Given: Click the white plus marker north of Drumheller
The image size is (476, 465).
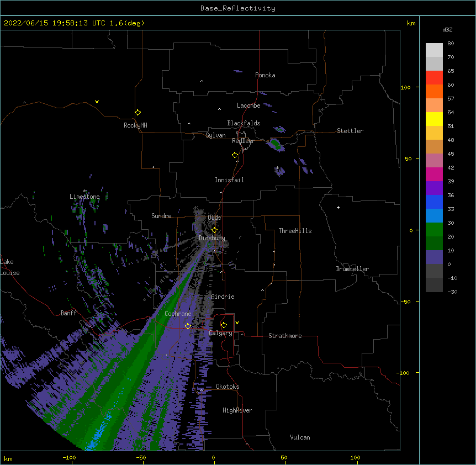Looking at the screenshot, I should [338, 207].
